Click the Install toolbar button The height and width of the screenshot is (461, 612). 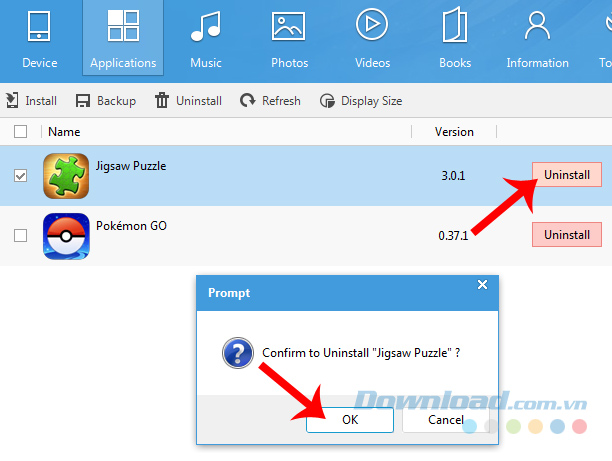pyautogui.click(x=31, y=101)
